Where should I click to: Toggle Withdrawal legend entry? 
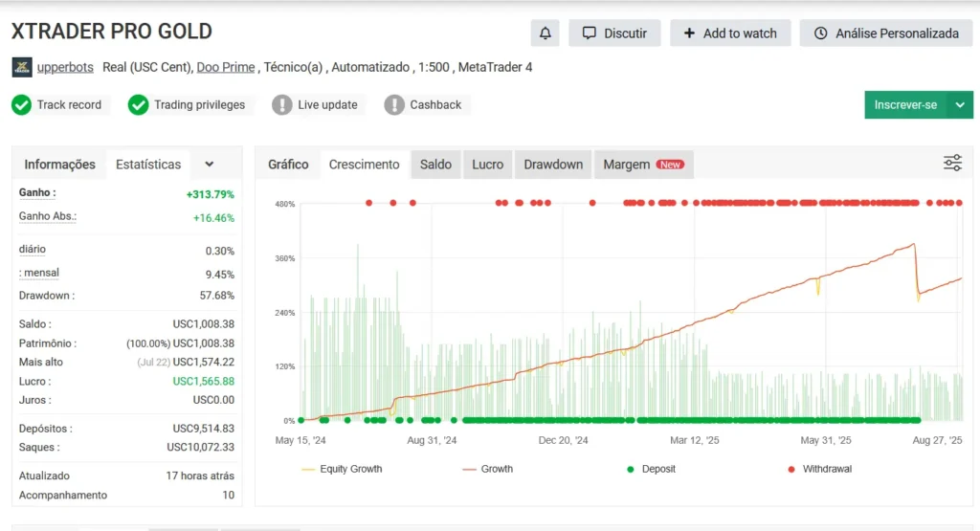pyautogui.click(x=819, y=469)
